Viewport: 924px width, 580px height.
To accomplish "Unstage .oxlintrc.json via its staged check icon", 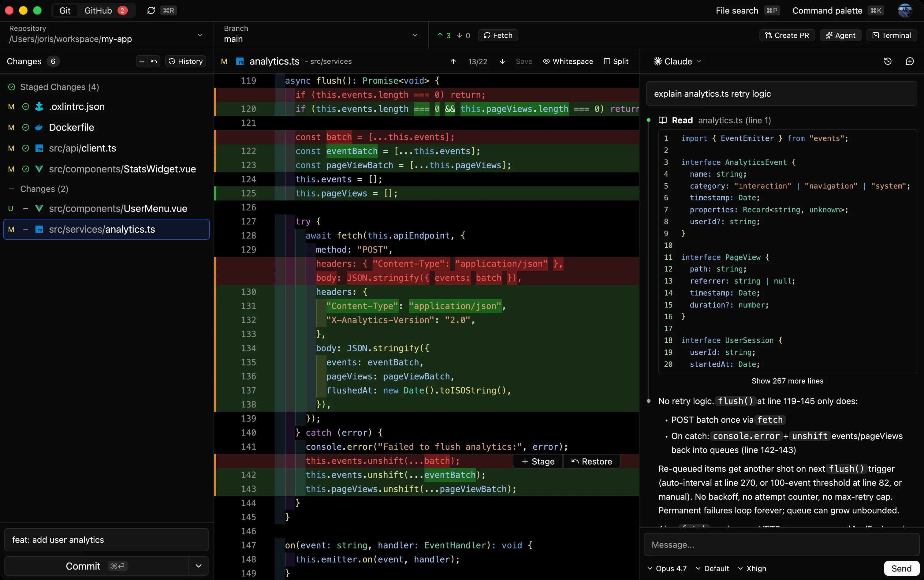I will [x=25, y=107].
